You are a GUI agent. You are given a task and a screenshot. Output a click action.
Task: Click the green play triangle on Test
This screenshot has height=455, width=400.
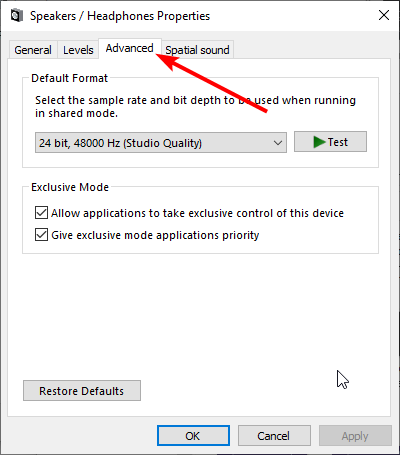tap(319, 142)
